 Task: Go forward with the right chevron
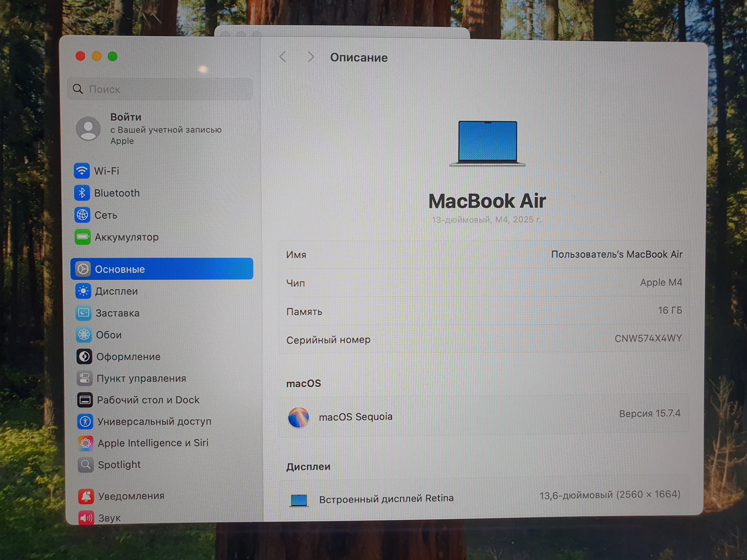tap(311, 57)
